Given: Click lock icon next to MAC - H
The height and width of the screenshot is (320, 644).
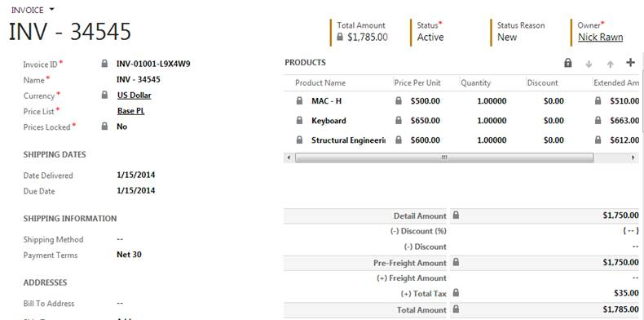Looking at the screenshot, I should [x=299, y=100].
